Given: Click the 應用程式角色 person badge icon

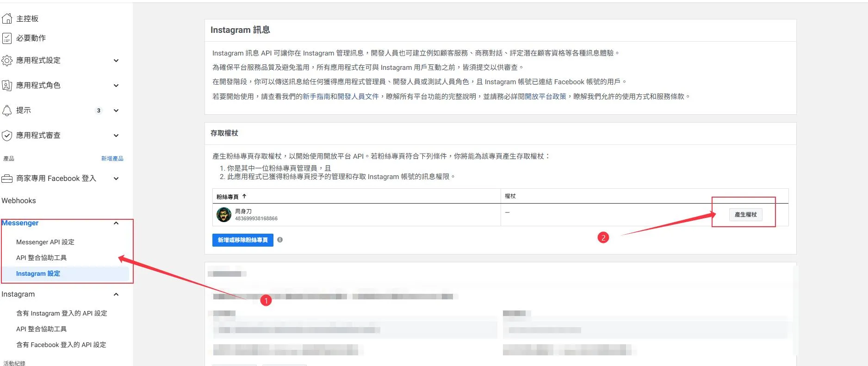Looking at the screenshot, I should point(7,86).
